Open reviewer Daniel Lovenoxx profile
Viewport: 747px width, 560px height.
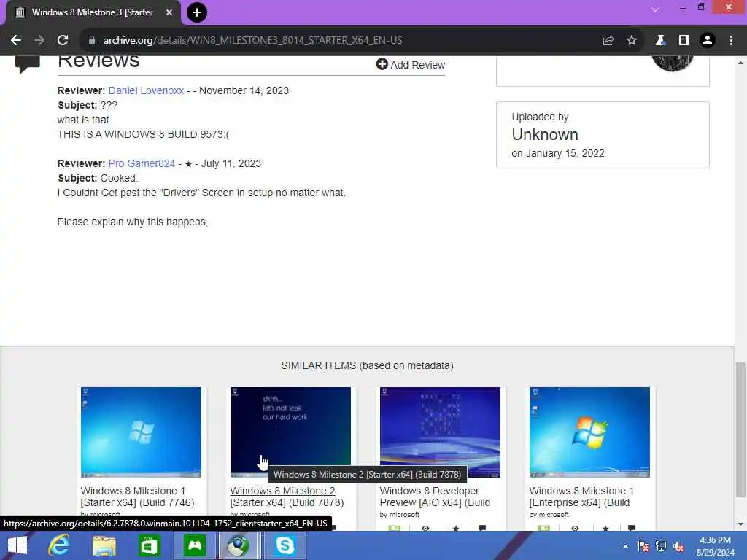click(146, 90)
